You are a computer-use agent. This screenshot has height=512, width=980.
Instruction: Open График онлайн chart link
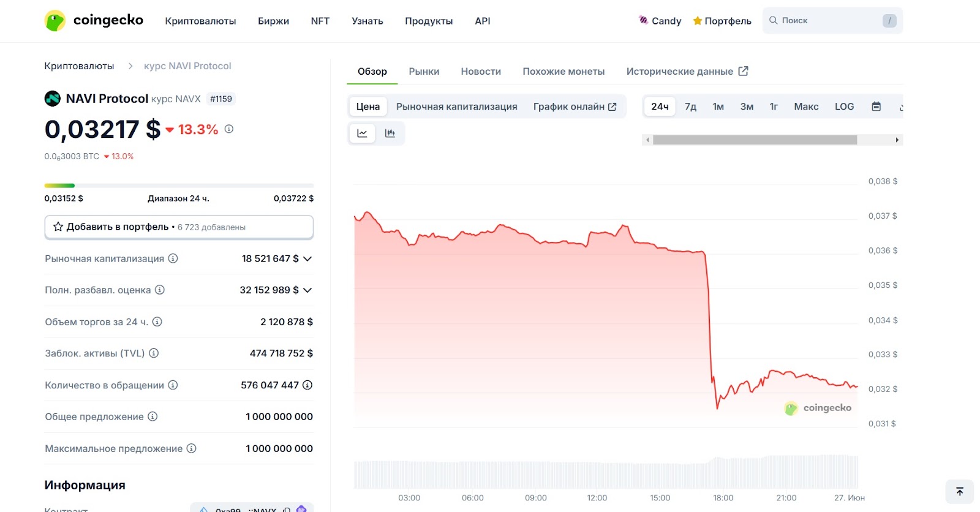[575, 107]
